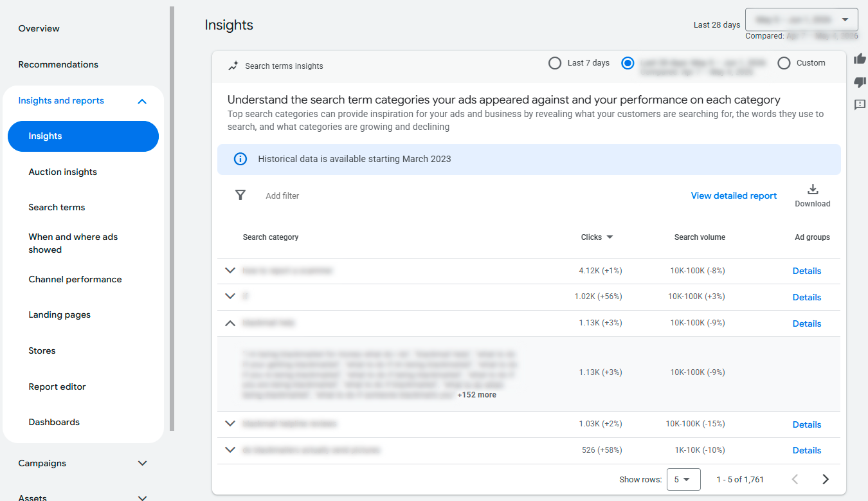Click the Ad groups column header
The height and width of the screenshot is (501, 868).
812,237
